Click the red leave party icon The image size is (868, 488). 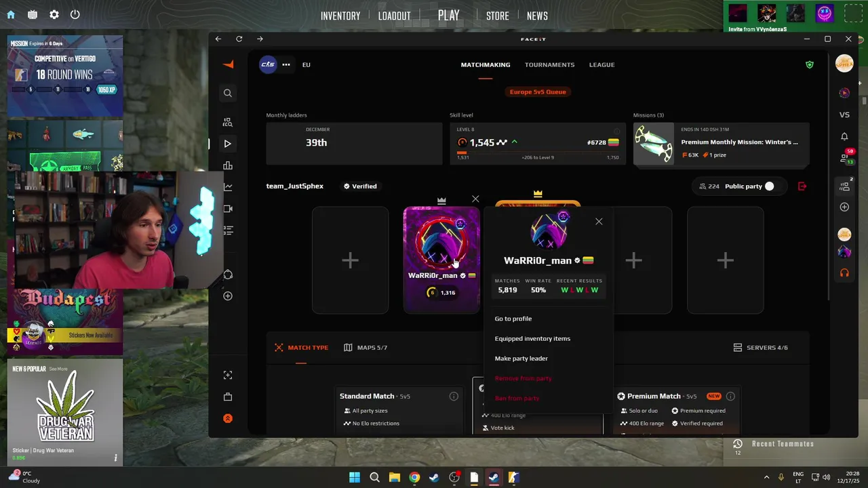[x=802, y=186]
